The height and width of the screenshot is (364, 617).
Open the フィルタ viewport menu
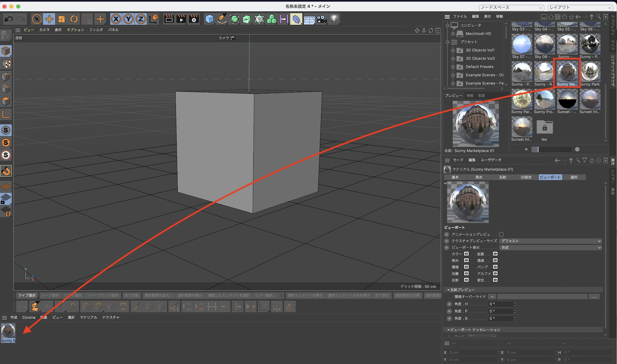point(96,30)
